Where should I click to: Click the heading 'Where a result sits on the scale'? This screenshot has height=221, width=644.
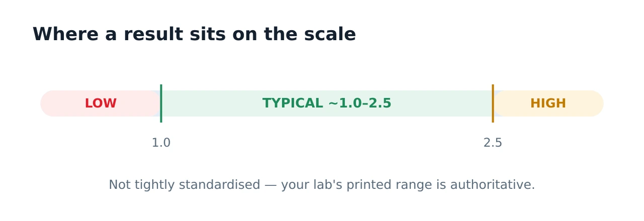coord(194,35)
